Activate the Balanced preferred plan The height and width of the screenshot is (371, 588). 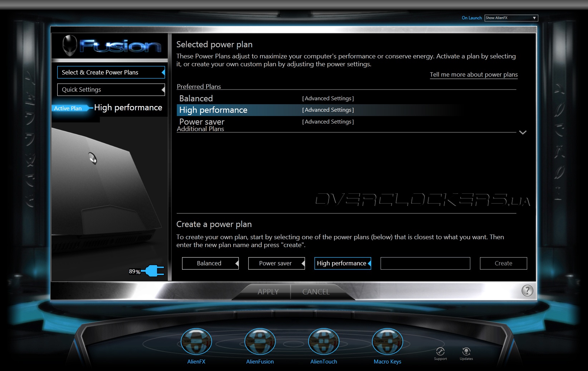click(196, 98)
